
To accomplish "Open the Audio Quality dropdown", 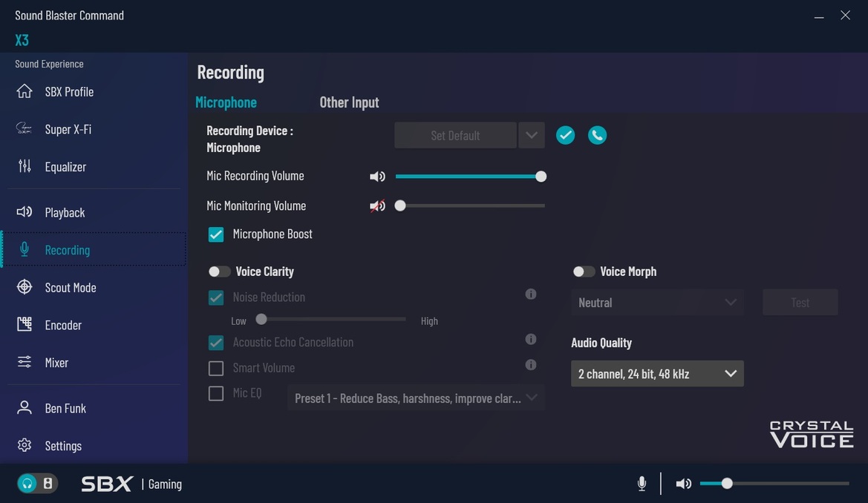I will 657,373.
